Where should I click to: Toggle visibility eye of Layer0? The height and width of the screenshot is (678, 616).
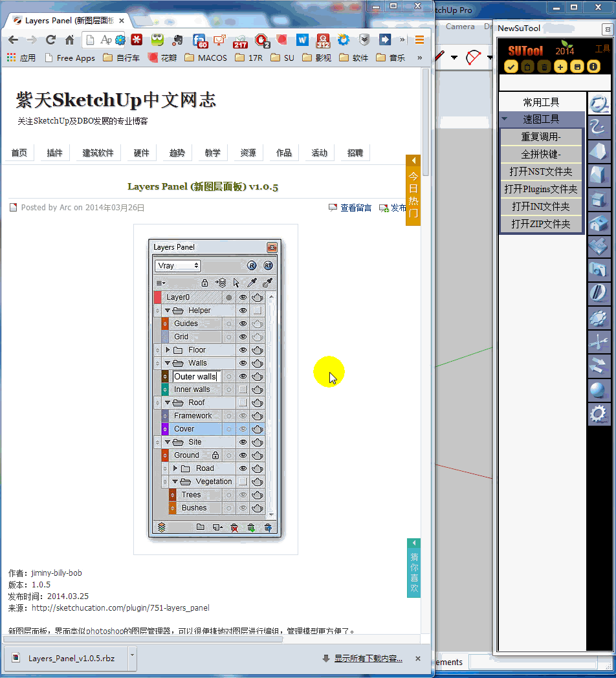pyautogui.click(x=243, y=297)
